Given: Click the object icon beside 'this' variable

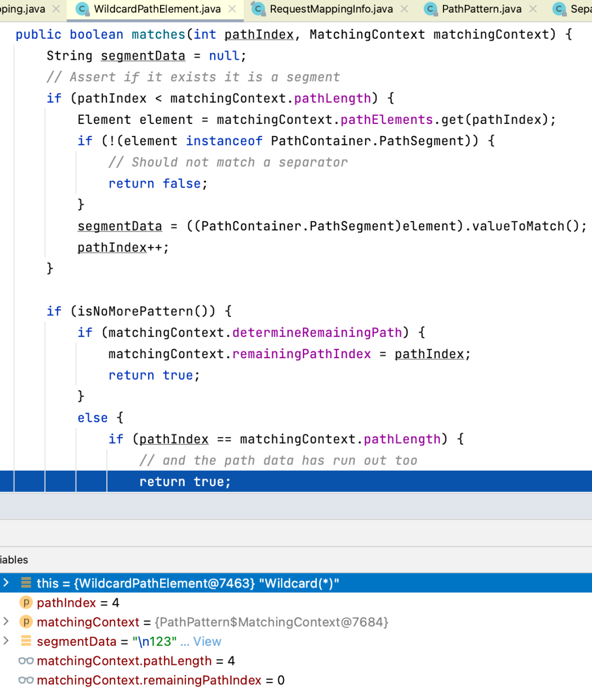Looking at the screenshot, I should click(26, 583).
